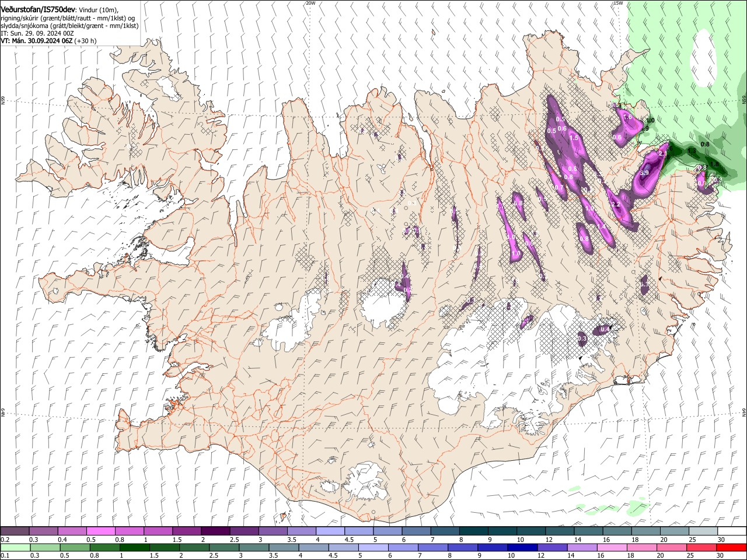Click the pink 18 swatch in bottom legend row

pyautogui.click(x=641, y=548)
